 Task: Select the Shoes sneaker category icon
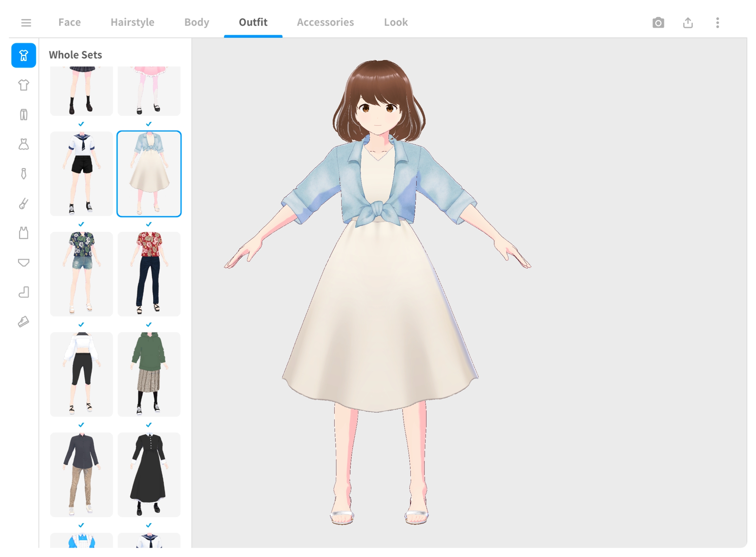24,322
